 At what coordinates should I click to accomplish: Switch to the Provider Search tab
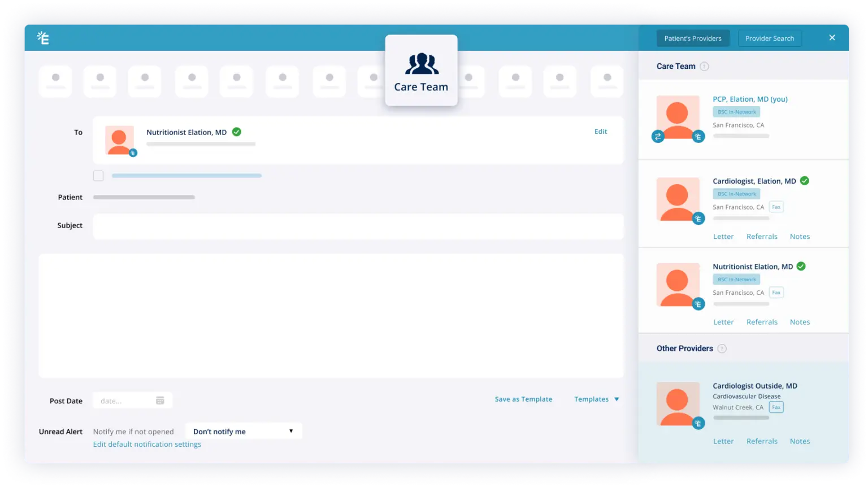[x=770, y=38]
